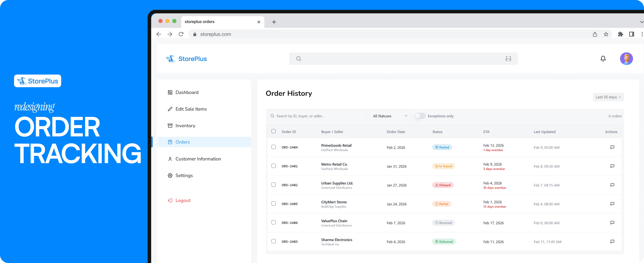Open Inventory in the sidebar
This screenshot has width=644, height=263.
tap(185, 126)
